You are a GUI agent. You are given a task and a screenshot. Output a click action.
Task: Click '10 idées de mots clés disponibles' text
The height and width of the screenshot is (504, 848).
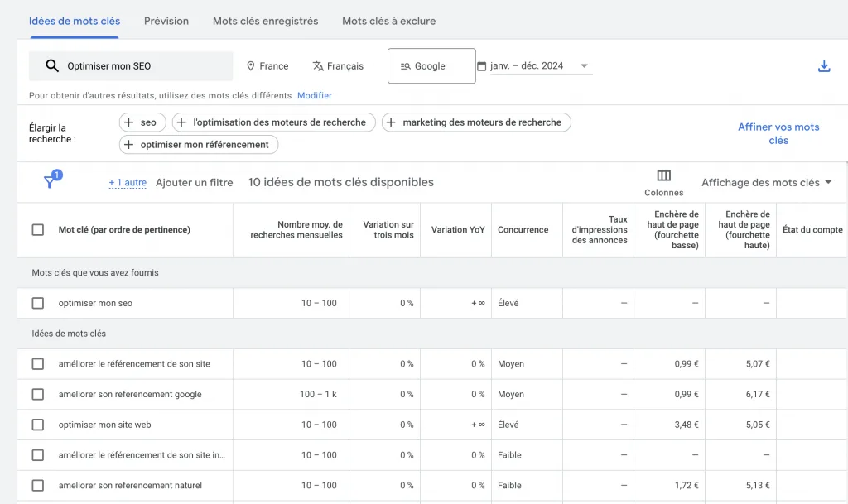[x=340, y=183]
